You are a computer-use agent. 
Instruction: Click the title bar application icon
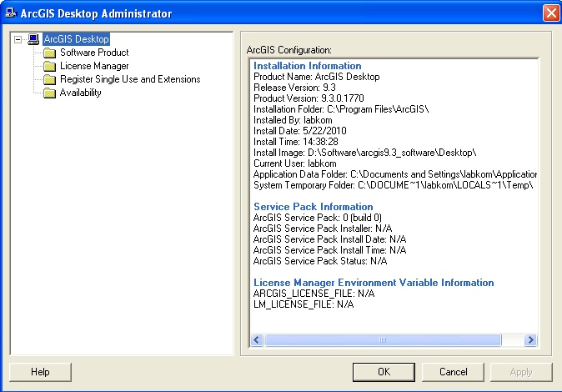pyautogui.click(x=11, y=13)
